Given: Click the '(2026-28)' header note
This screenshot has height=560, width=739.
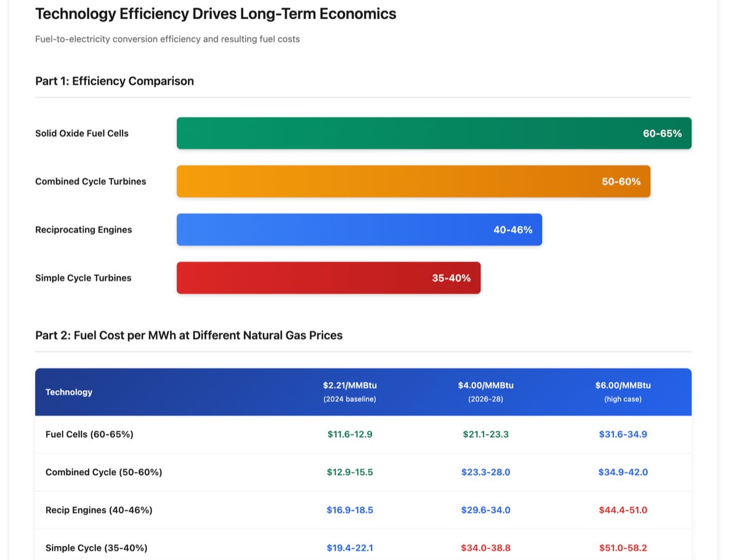Looking at the screenshot, I should tap(486, 399).
